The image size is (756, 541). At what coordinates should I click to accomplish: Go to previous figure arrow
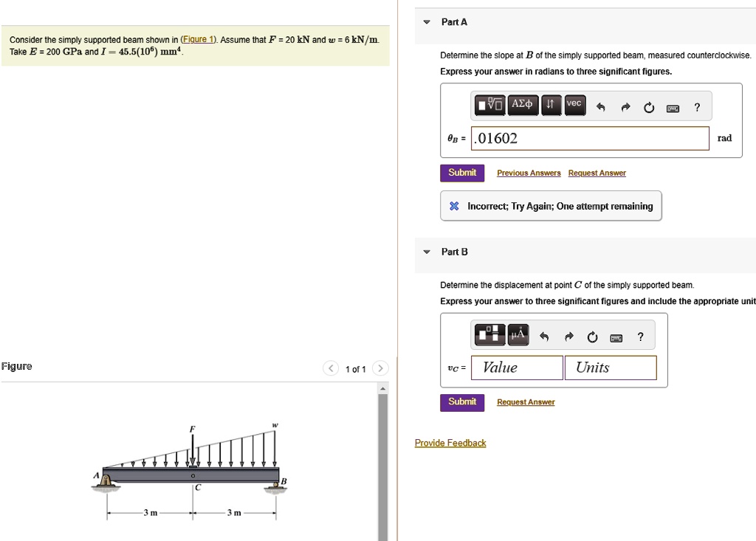[x=331, y=368]
